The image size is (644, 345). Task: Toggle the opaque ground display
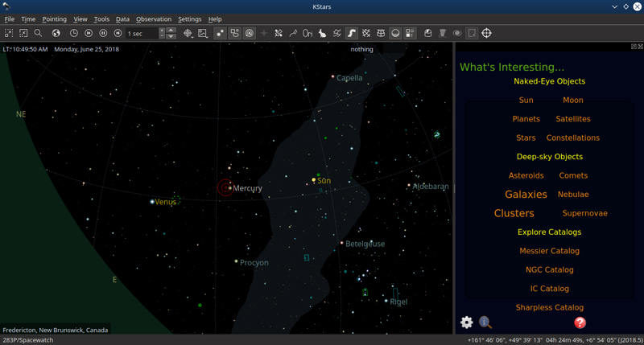[x=395, y=33]
